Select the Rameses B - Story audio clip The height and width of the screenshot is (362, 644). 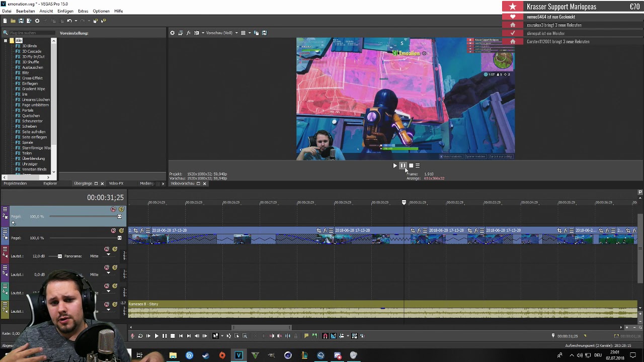coord(382,309)
